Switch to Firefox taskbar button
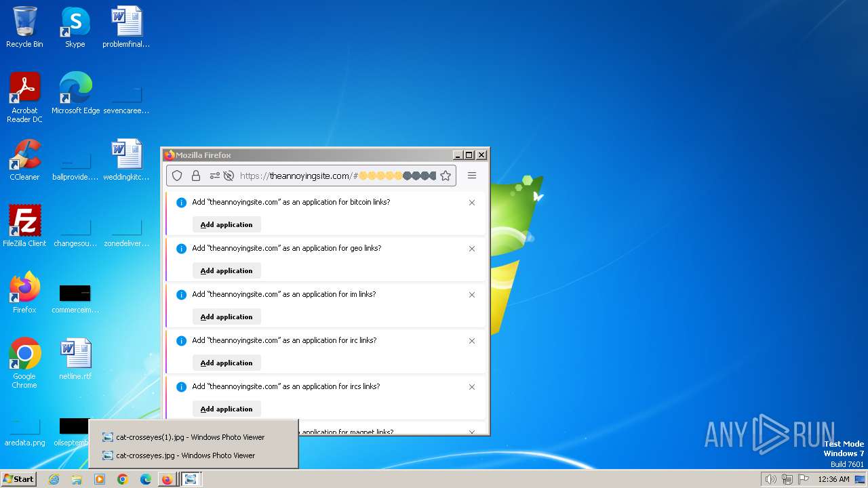This screenshot has width=868, height=488. coord(167,479)
